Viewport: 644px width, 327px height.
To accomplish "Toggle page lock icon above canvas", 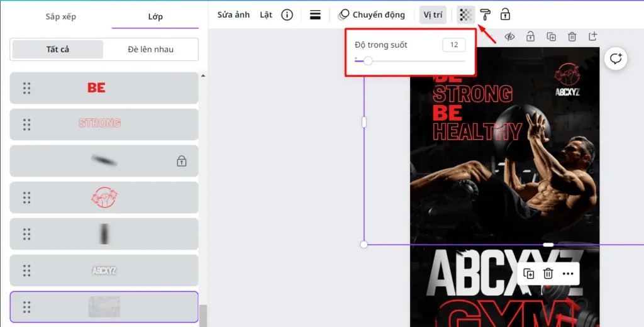I will click(x=530, y=36).
